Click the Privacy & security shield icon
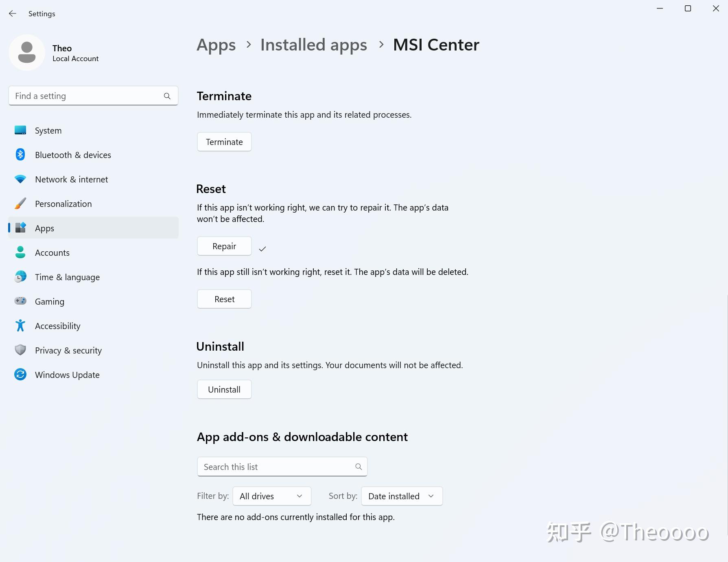Viewport: 728px width, 562px height. [x=20, y=350]
